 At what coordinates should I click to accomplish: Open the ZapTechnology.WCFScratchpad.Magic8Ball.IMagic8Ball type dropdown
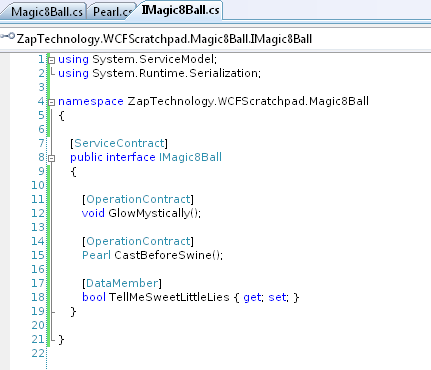(215, 39)
